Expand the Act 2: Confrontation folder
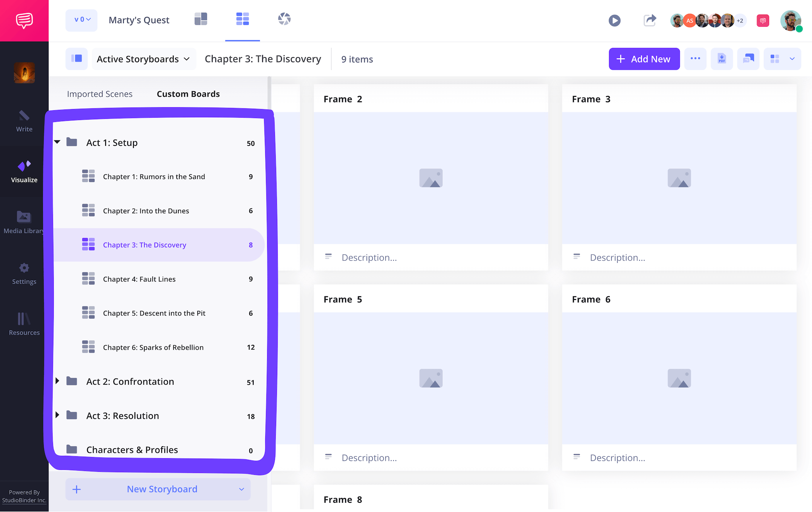Viewport: 812px width, 512px height. coord(57,381)
